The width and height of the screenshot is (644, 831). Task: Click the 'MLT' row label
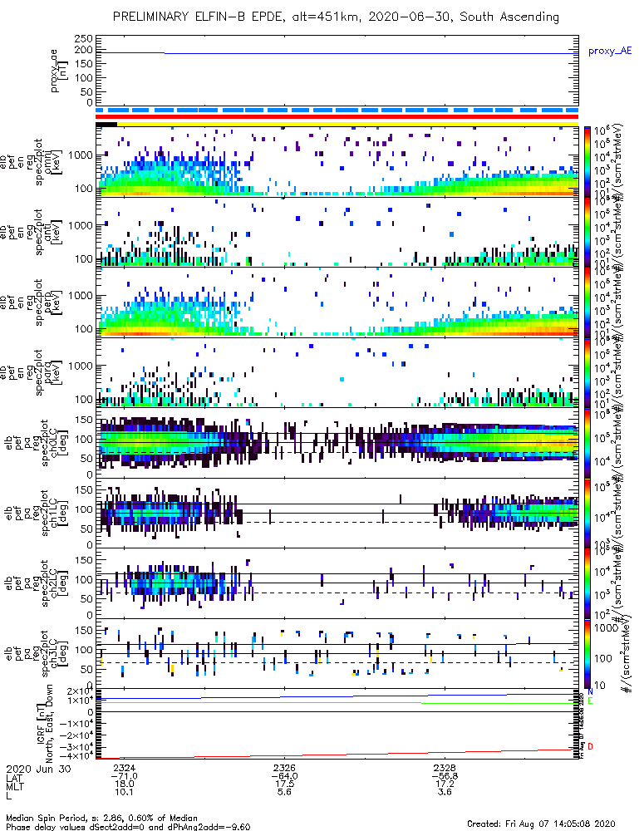click(x=15, y=786)
